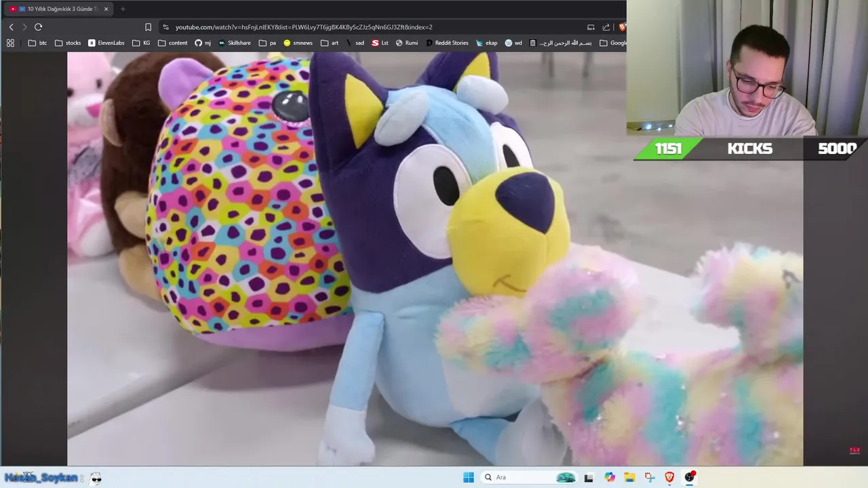Screen dimensions: 868x488
Task: Open the wd WordPress bookmark
Action: (513, 43)
